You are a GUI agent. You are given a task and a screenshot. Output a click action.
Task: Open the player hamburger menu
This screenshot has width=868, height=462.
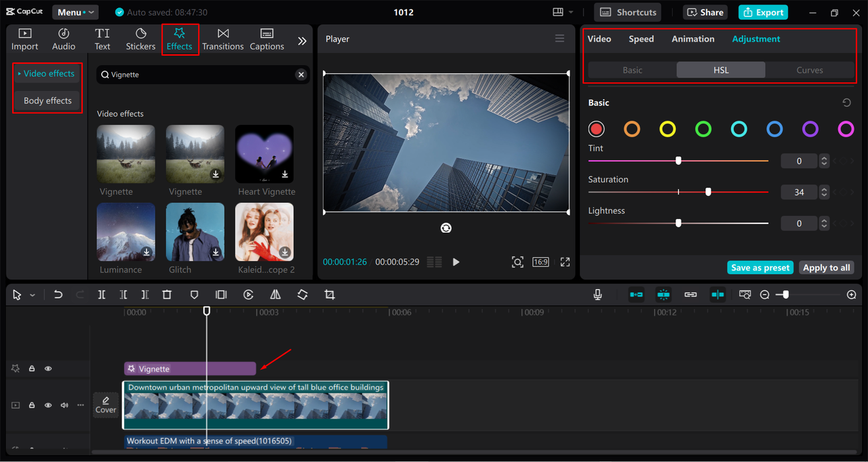pyautogui.click(x=559, y=39)
